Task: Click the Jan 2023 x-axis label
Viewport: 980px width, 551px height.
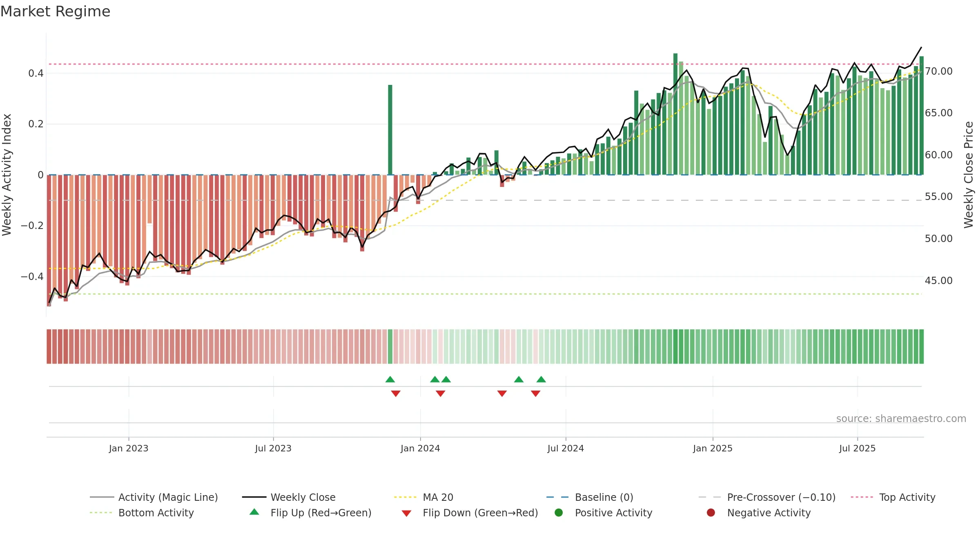Action: tap(129, 449)
